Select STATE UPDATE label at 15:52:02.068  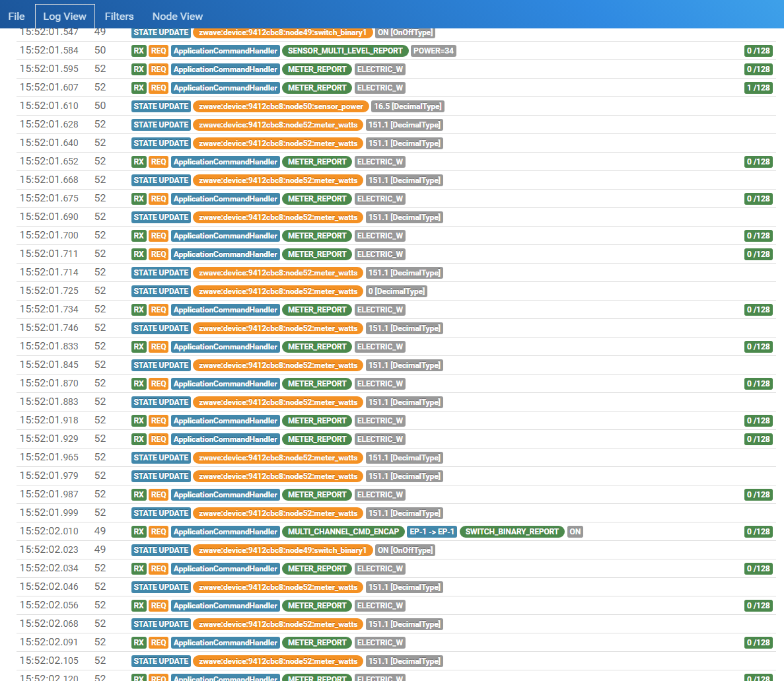(161, 624)
